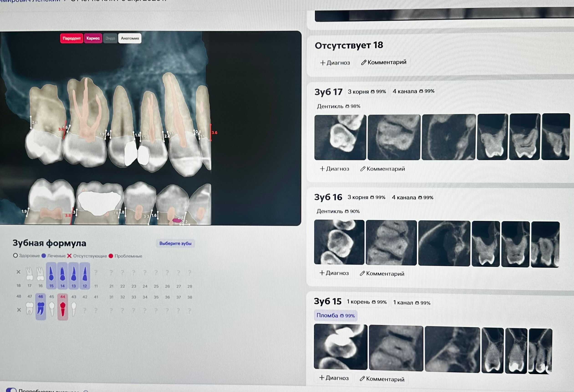Image resolution: width=574 pixels, height=392 pixels.
Task: Toggle the Пародонт overlay filter
Action: [x=71, y=38]
